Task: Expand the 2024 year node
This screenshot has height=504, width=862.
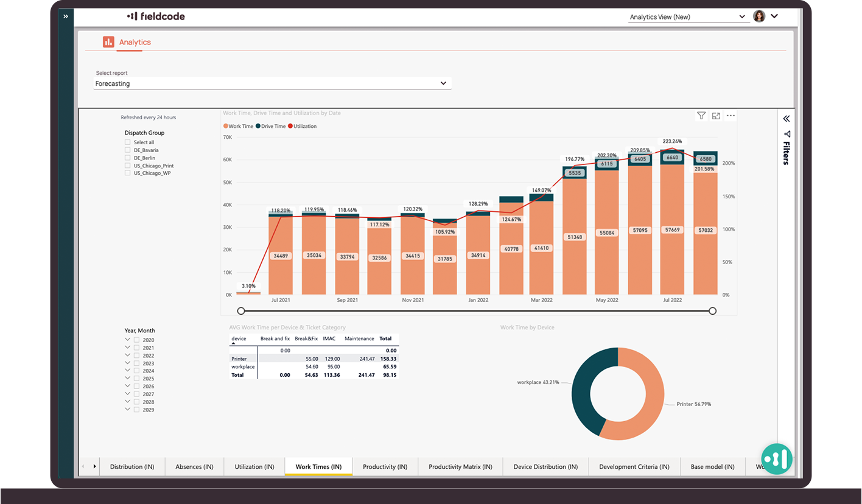Action: click(128, 371)
